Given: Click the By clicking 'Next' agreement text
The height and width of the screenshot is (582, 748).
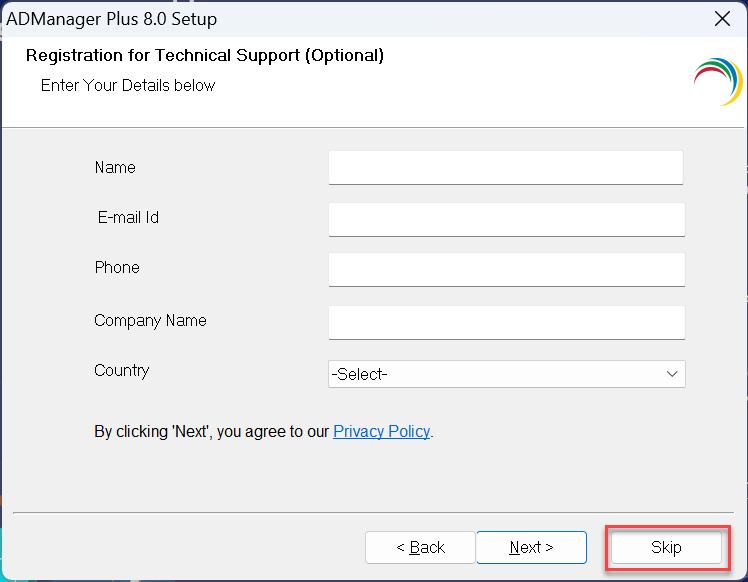Looking at the screenshot, I should tap(211, 432).
